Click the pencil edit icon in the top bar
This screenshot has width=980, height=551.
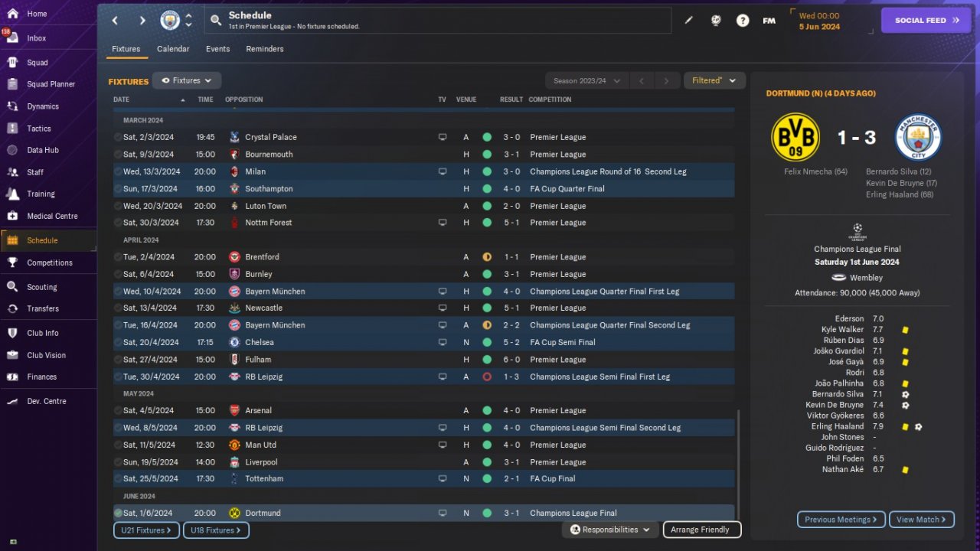[688, 21]
